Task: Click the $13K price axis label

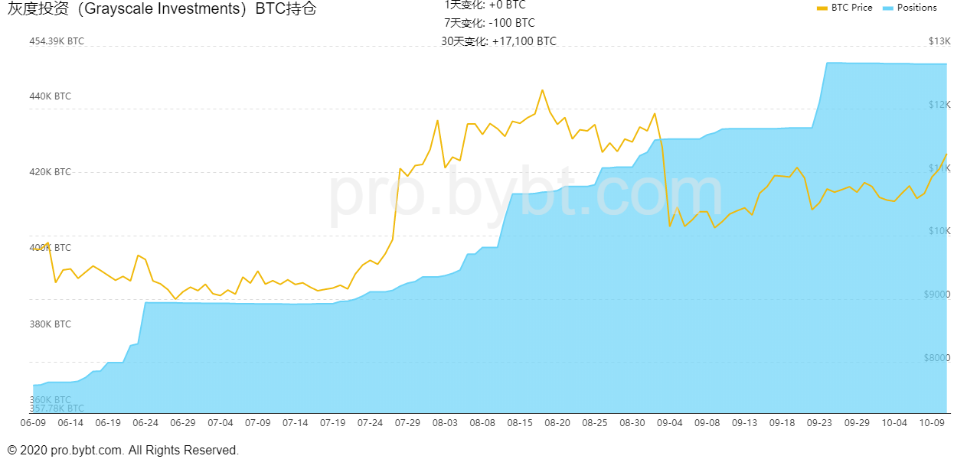Action: click(939, 41)
